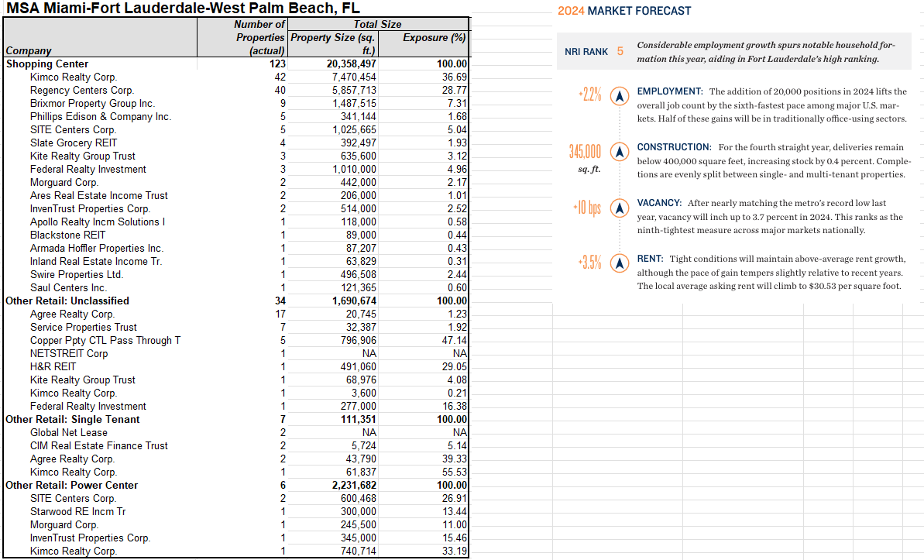This screenshot has width=924, height=560.
Task: Select the Shopping Center category row label
Action: (47, 64)
